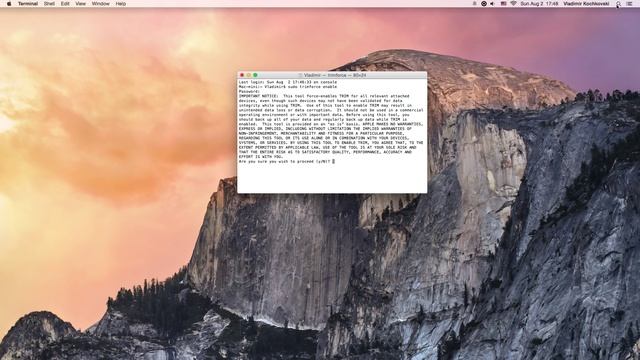The image size is (640, 360).
Task: Open the Terminal application menu
Action: pos(28,4)
